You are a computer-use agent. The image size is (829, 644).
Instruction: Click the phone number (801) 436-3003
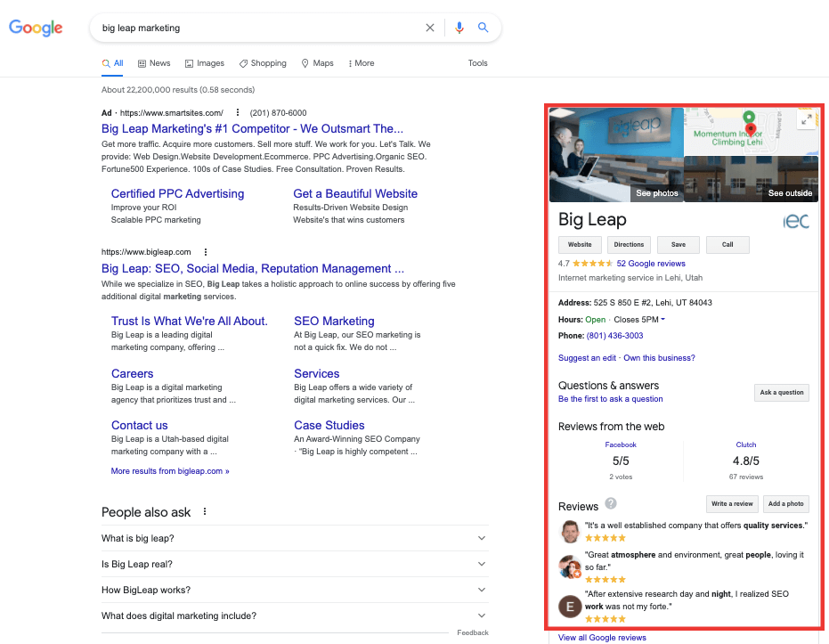click(x=614, y=336)
